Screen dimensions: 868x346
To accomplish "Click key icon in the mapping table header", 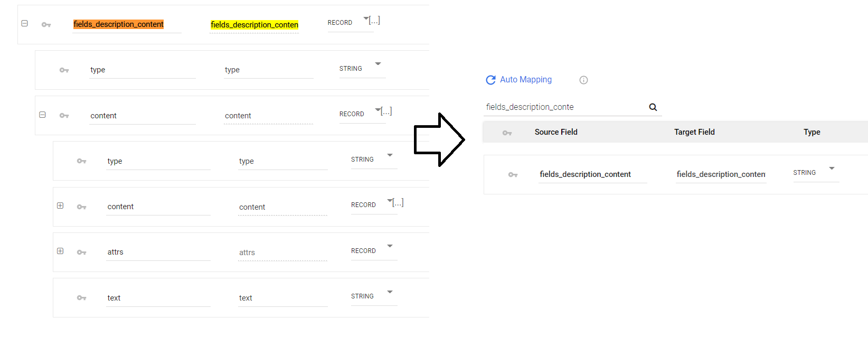I will (x=507, y=133).
